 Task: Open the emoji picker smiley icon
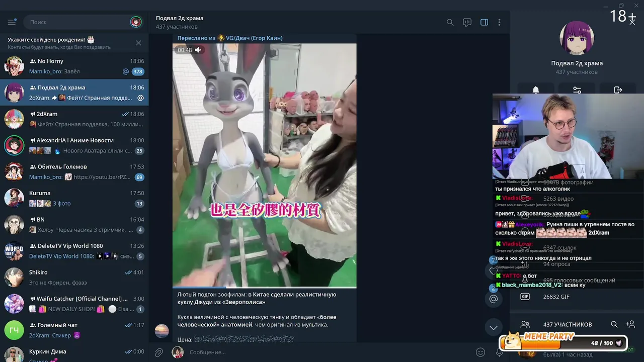[480, 352]
